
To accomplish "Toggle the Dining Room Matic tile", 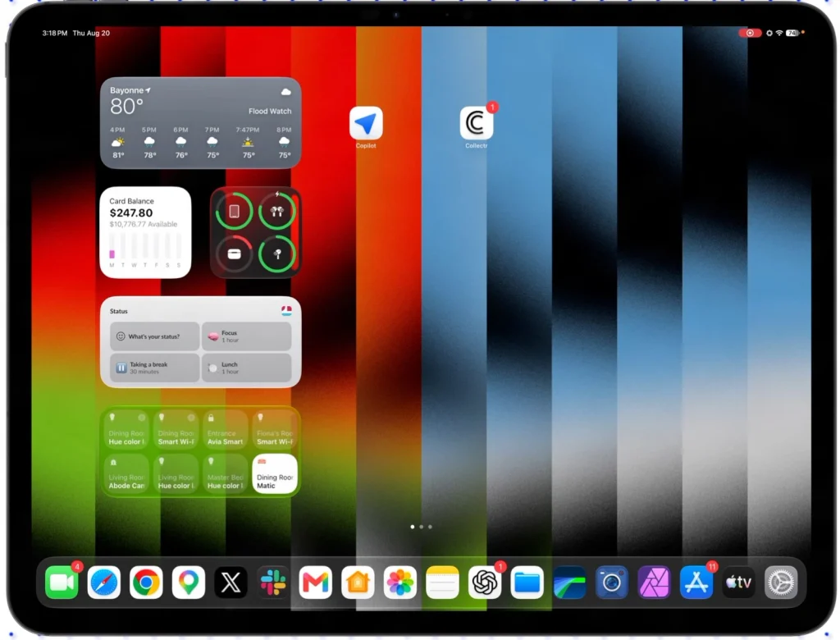I will 275,473.
